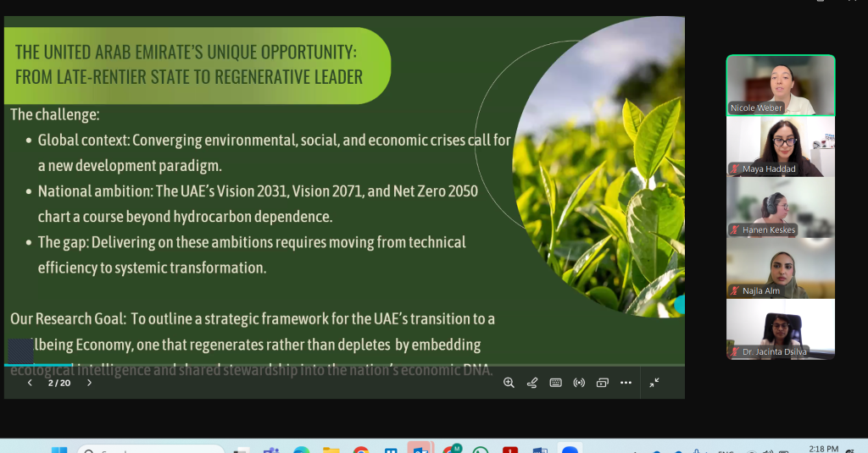Click the Najla Alm name label
Image resolution: width=868 pixels, height=453 pixels.
point(761,290)
